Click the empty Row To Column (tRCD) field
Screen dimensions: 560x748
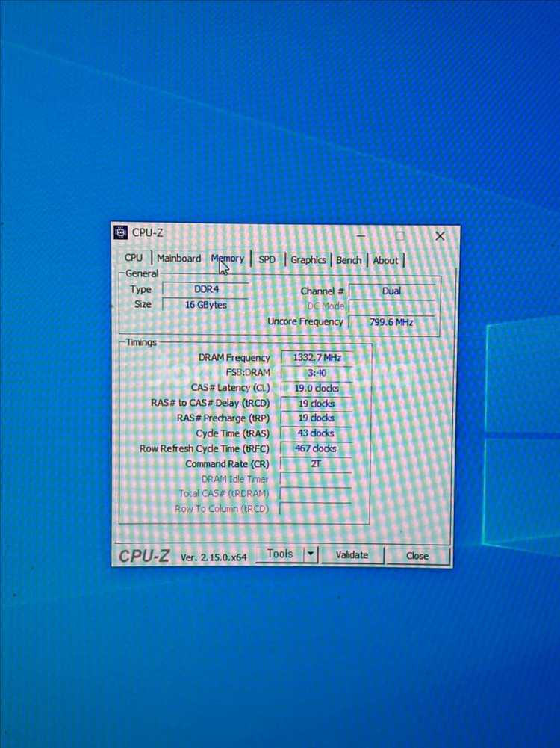[x=316, y=509]
